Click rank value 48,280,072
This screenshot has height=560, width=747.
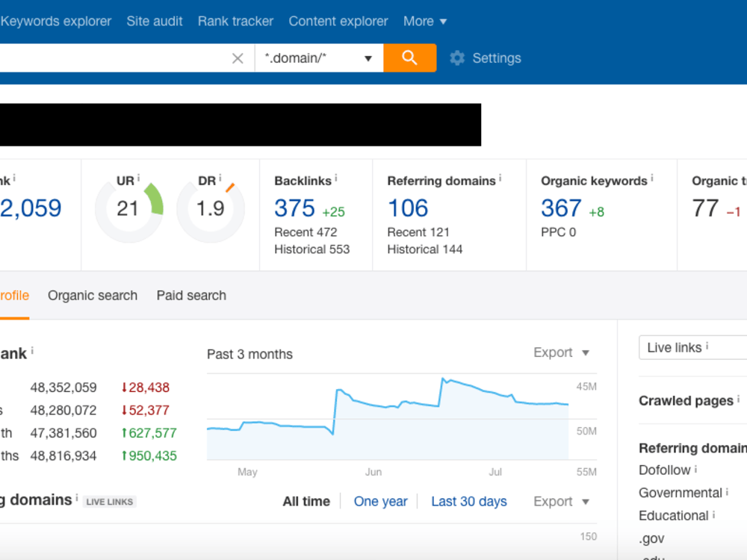(63, 411)
